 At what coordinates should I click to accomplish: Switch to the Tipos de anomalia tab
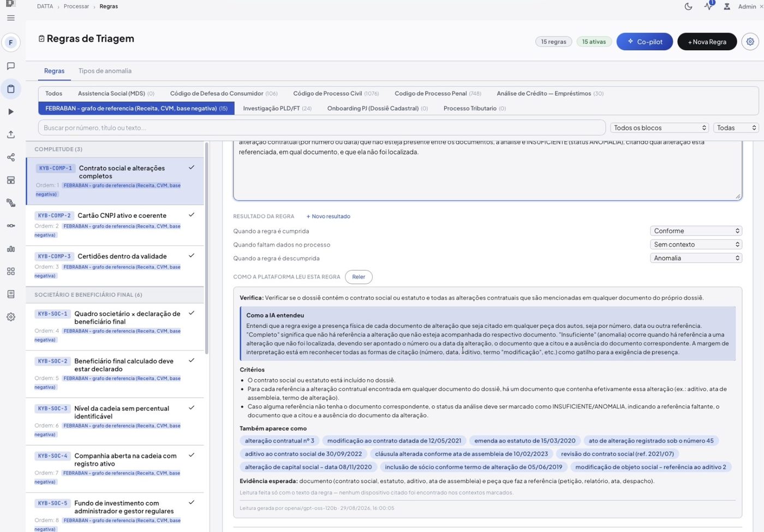(105, 71)
